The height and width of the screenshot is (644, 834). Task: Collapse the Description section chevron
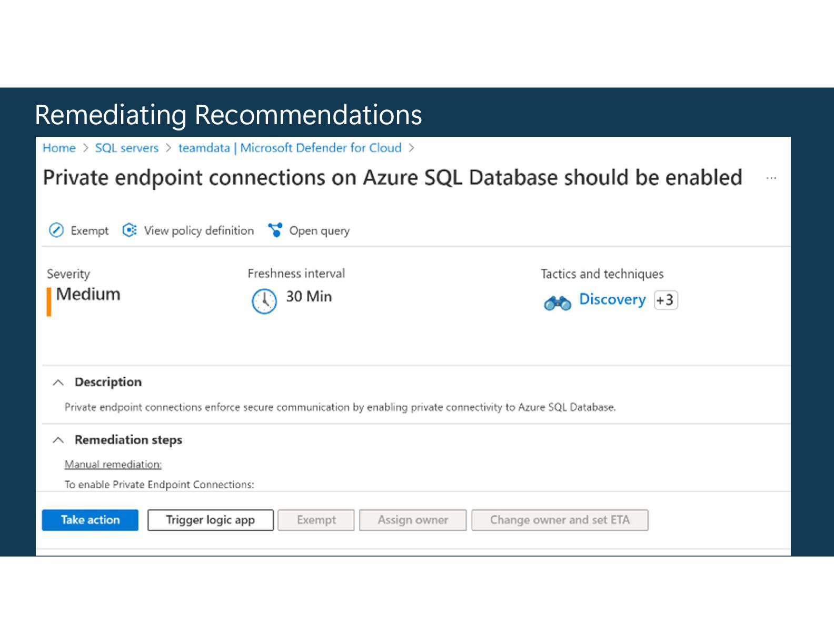click(x=58, y=383)
